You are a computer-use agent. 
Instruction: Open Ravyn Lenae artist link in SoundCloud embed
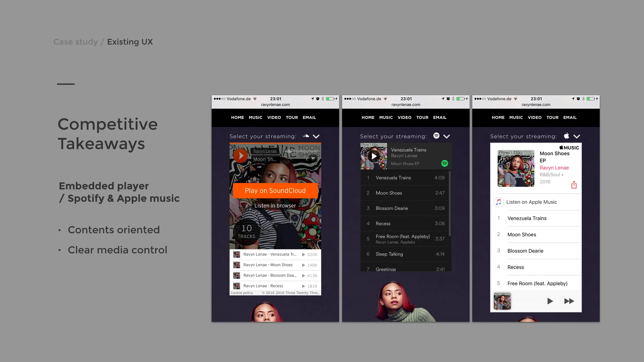pyautogui.click(x=265, y=151)
